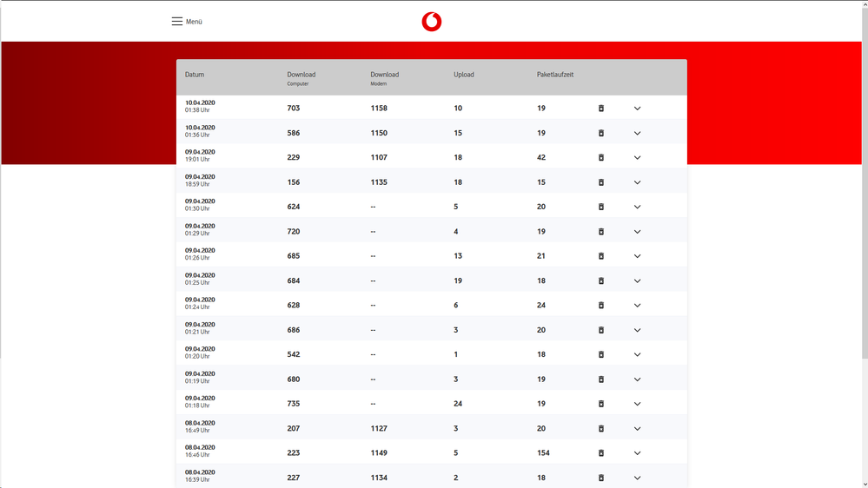Click the Download Modem column header

pyautogui.click(x=385, y=78)
